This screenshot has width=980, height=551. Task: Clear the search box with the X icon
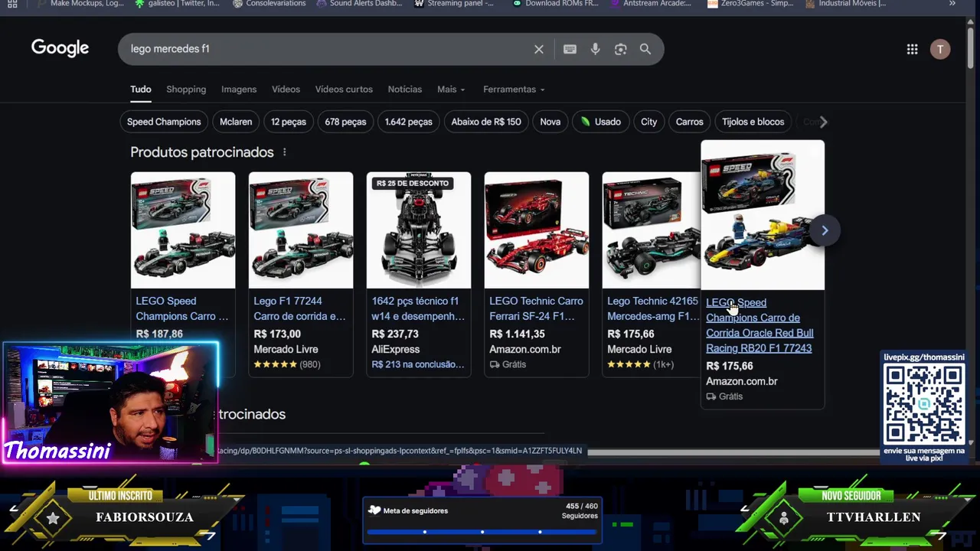(539, 49)
